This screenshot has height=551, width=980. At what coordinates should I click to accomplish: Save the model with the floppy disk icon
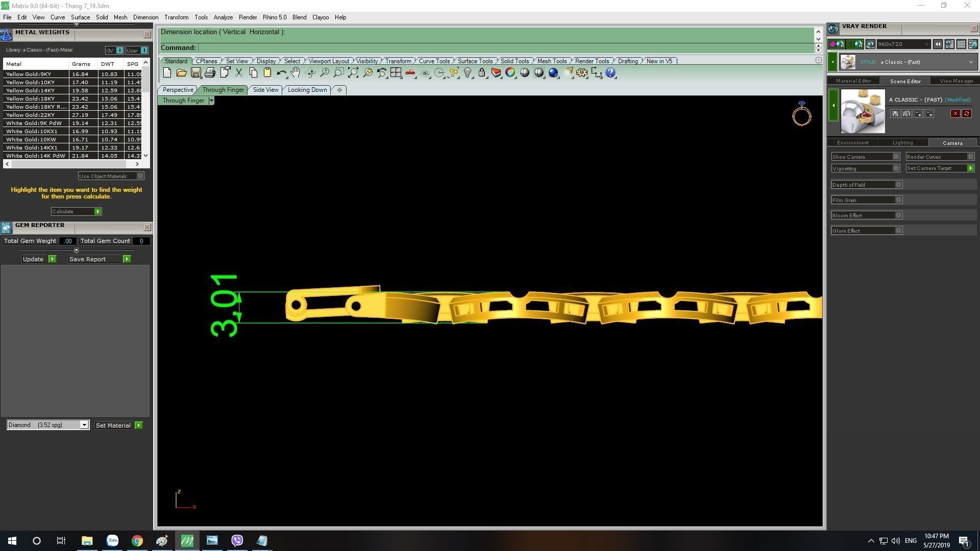195,73
